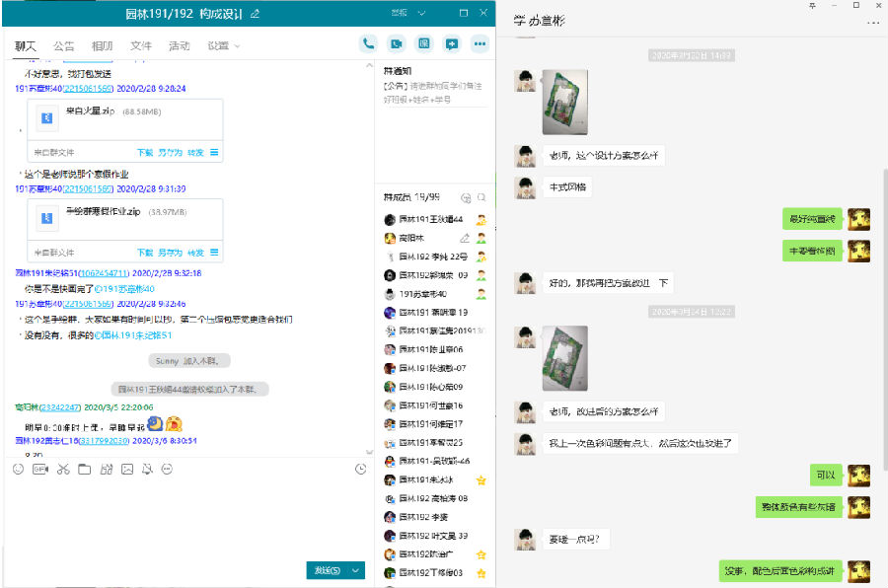Open the list menu on 来自火星.zip card
The image size is (888, 588).
(x=214, y=153)
